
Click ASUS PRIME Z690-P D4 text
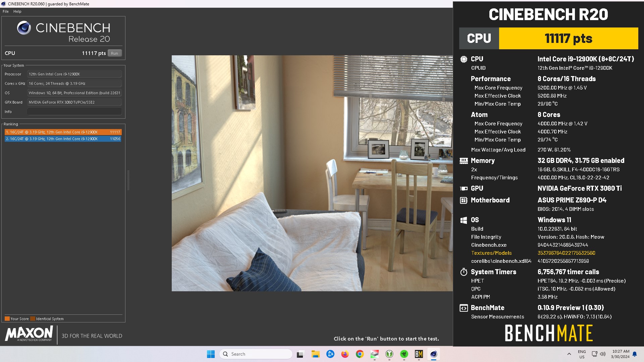tap(572, 200)
